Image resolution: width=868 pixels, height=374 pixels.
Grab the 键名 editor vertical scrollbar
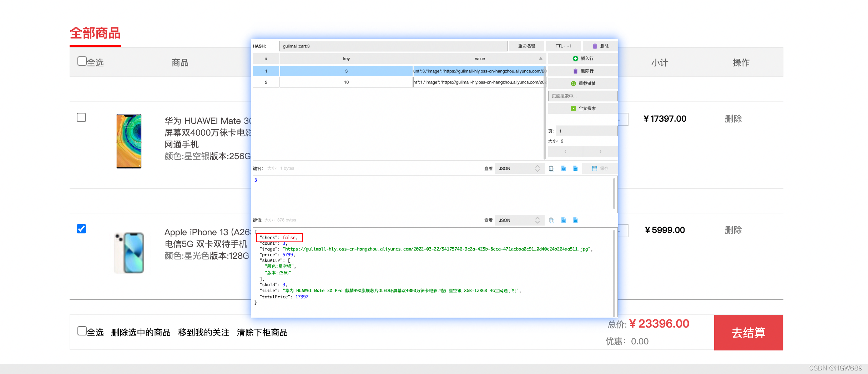[x=614, y=194]
